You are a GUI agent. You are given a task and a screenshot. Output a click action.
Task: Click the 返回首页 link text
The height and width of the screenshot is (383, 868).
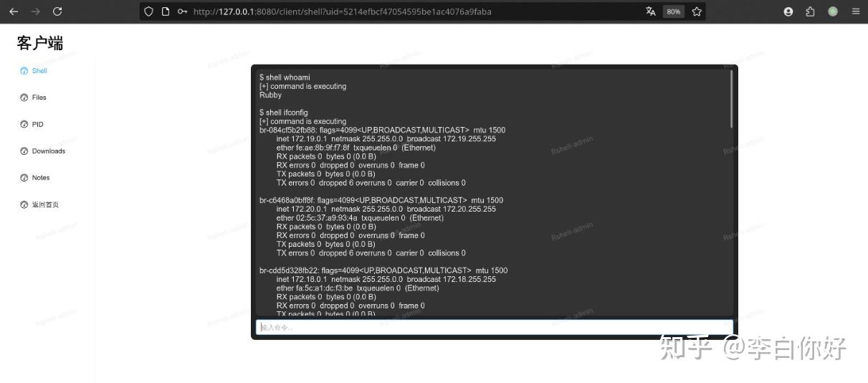coord(45,204)
